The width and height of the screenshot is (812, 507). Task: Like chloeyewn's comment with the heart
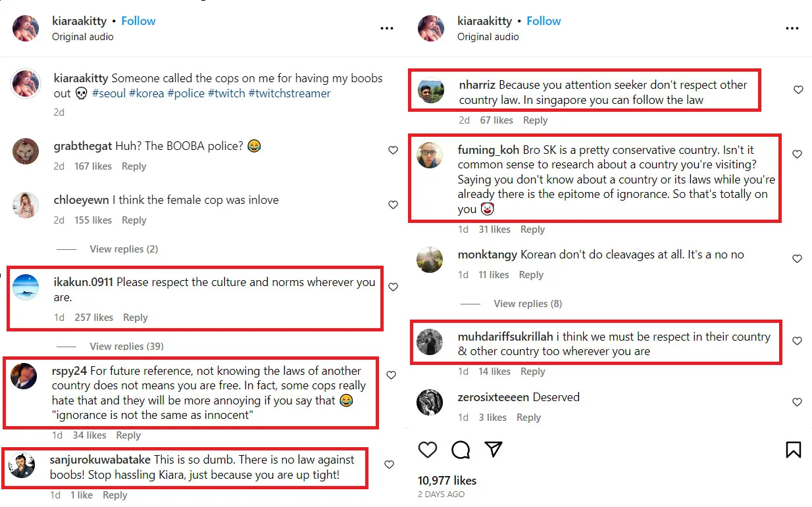[x=393, y=205]
